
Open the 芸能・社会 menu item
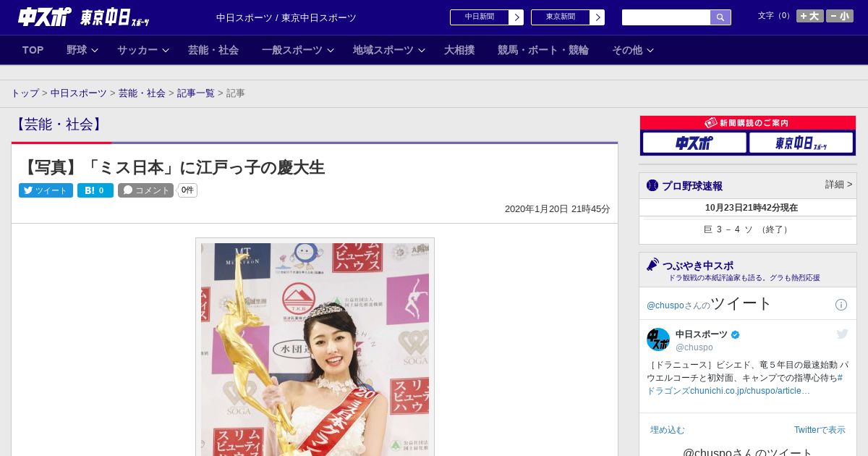[213, 50]
